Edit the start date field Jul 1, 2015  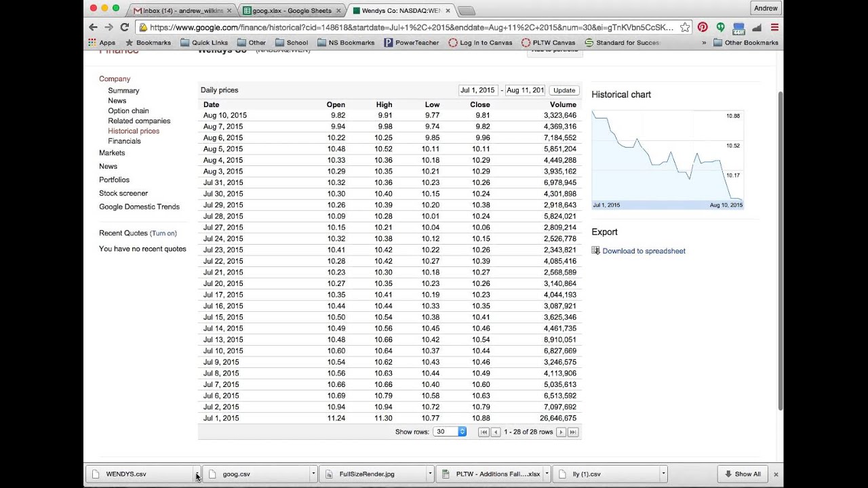(x=478, y=90)
